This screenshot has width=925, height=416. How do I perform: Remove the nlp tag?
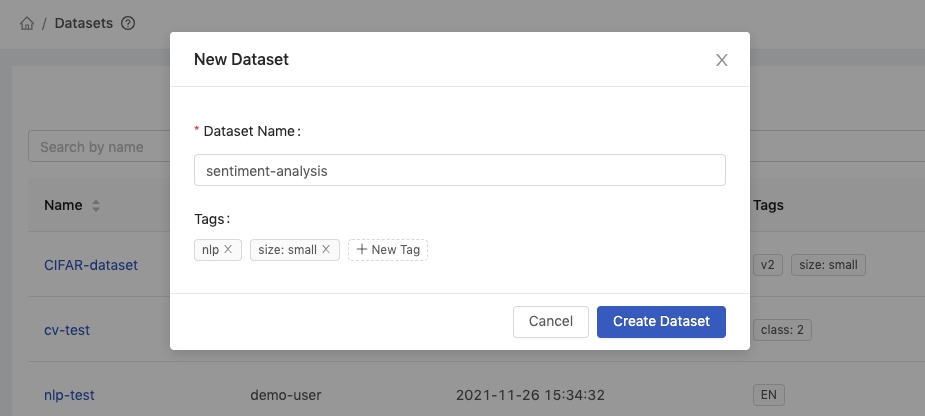[x=228, y=250]
